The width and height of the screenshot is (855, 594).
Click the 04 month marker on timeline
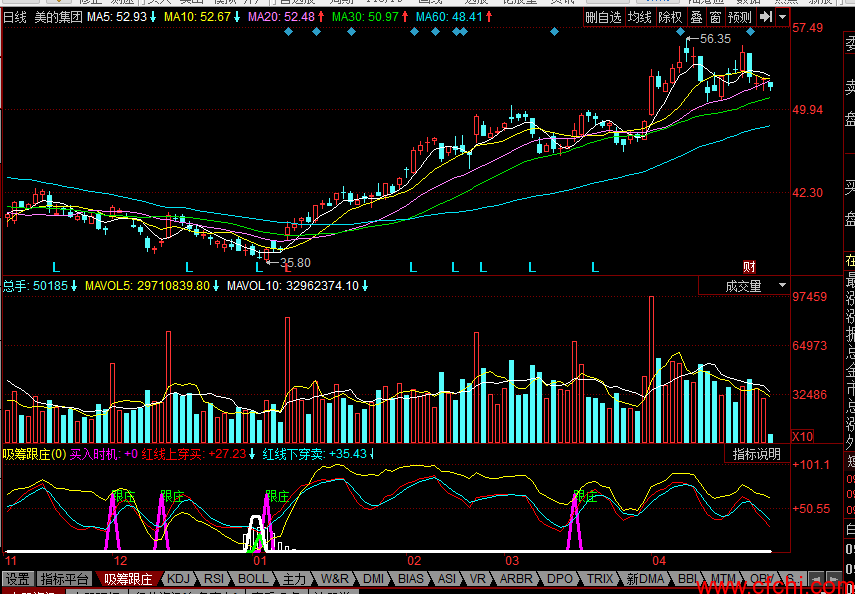(x=659, y=561)
